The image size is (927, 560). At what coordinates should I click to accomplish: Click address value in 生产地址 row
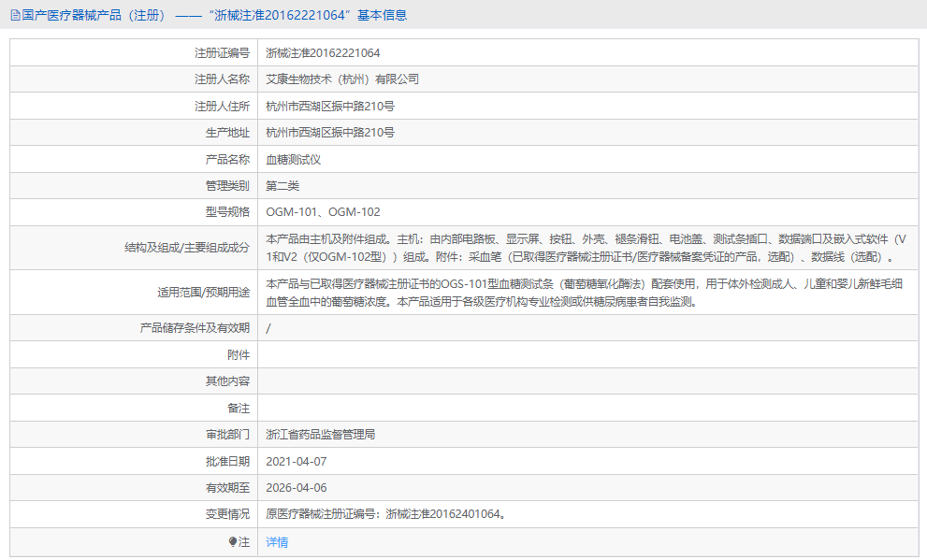pos(330,133)
